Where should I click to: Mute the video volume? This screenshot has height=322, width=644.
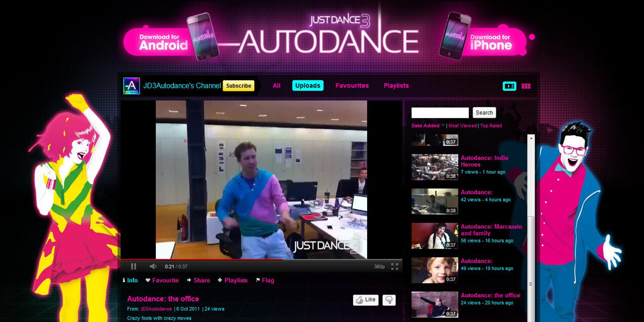pyautogui.click(x=153, y=266)
